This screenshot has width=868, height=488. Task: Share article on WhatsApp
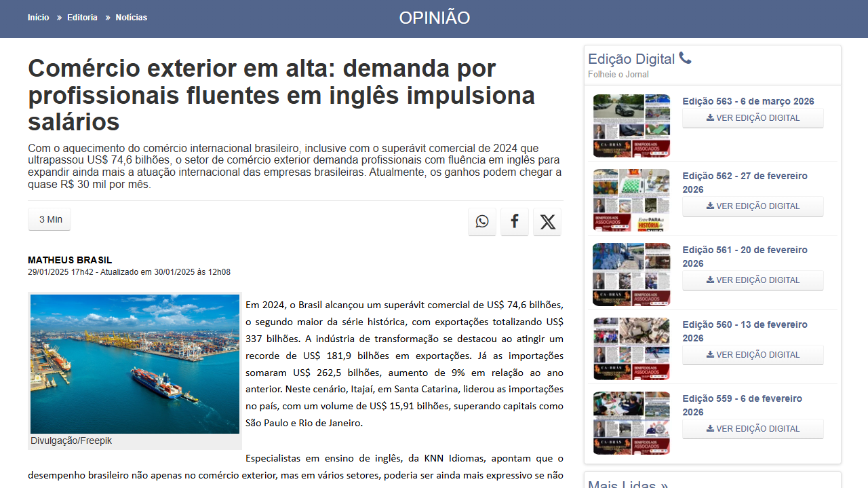[482, 222]
